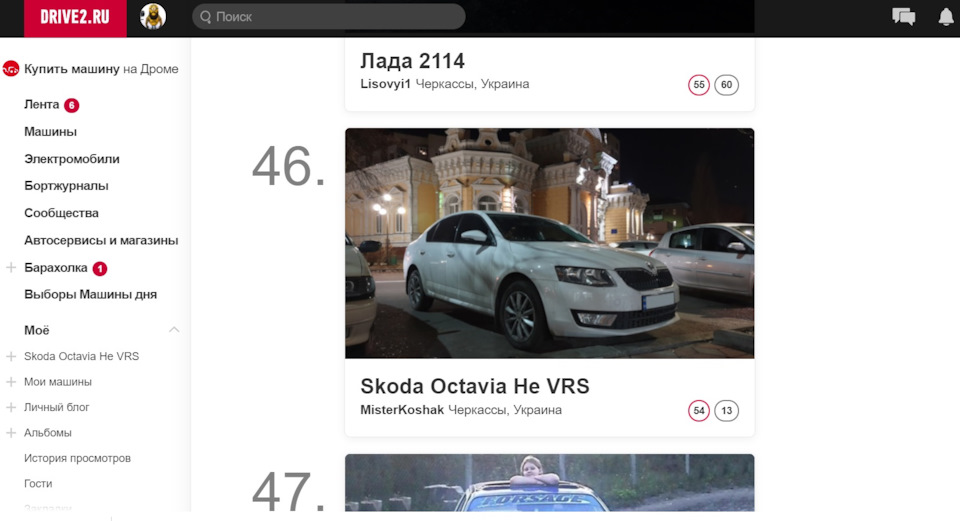Open История просмотров item
This screenshot has width=960, height=521.
pos(77,458)
